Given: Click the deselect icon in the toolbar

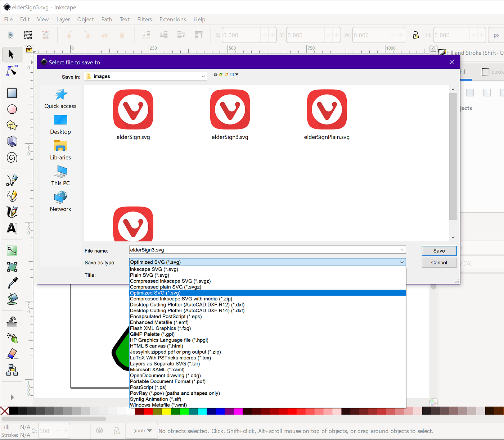Looking at the screenshot, I should (x=45, y=35).
